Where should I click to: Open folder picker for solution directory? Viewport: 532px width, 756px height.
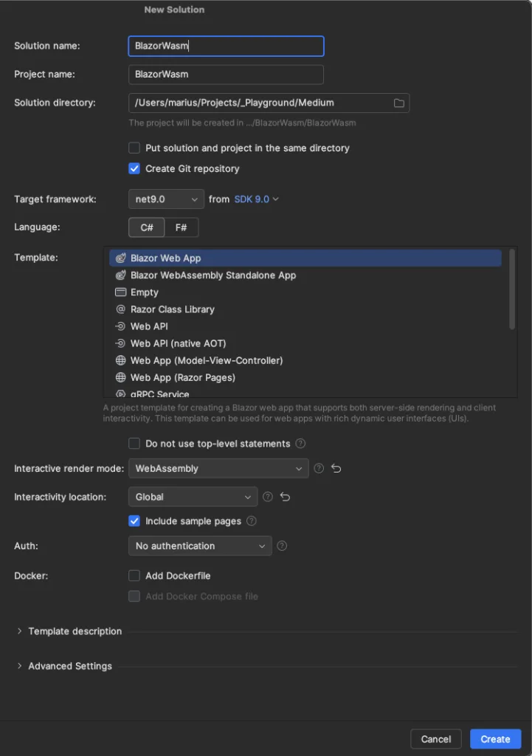click(399, 103)
